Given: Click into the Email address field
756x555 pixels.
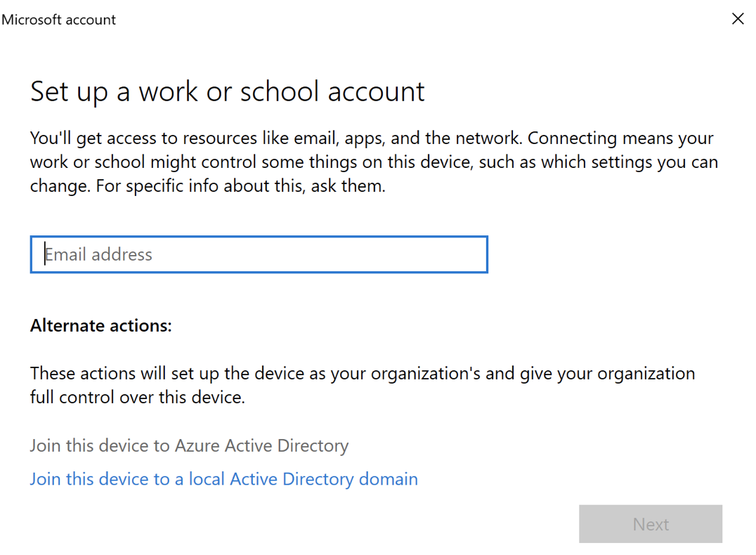Looking at the screenshot, I should click(259, 254).
